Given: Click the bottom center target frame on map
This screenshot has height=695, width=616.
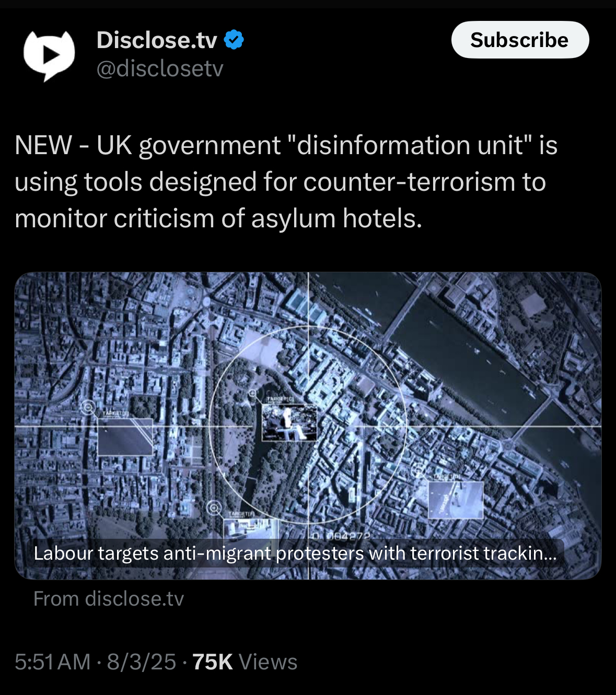Looking at the screenshot, I should pos(250,529).
